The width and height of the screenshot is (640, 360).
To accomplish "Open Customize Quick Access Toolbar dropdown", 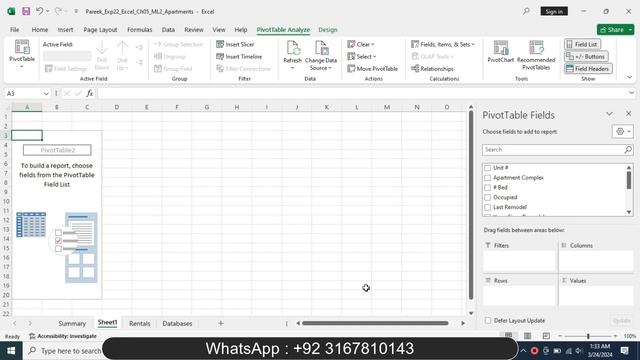I will pyautogui.click(x=76, y=11).
